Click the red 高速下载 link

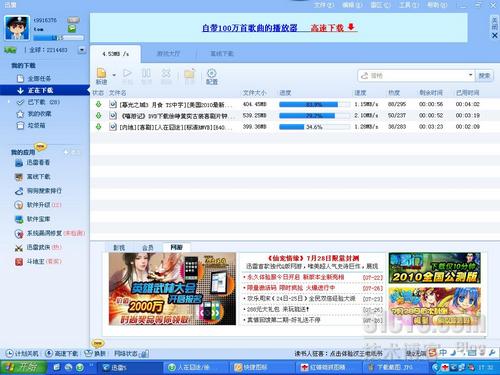pyautogui.click(x=333, y=28)
